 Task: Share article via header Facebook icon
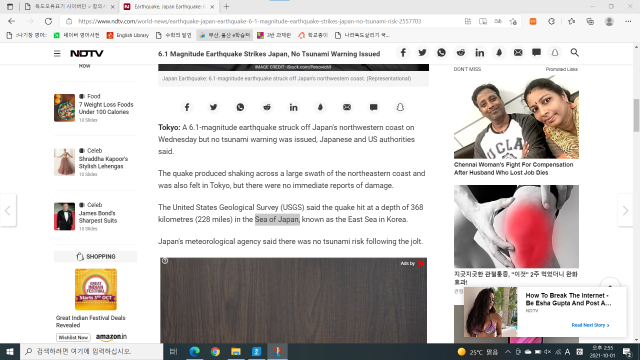click(403, 53)
